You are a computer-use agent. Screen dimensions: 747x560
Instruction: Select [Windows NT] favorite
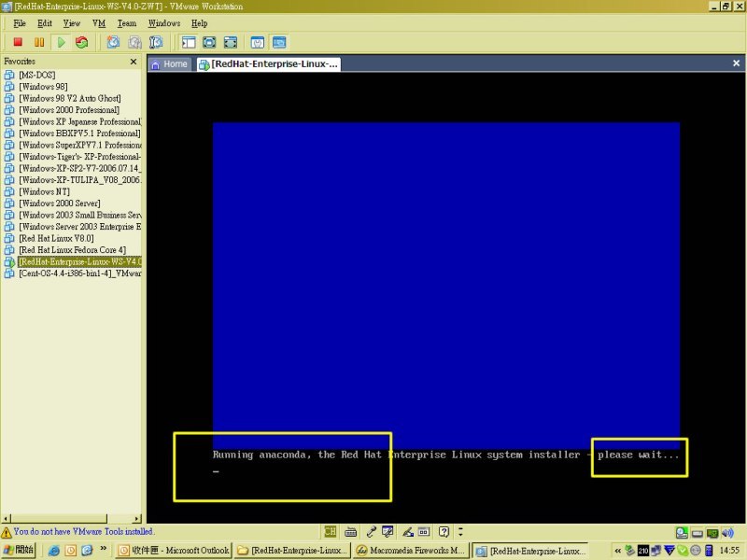coord(44,191)
